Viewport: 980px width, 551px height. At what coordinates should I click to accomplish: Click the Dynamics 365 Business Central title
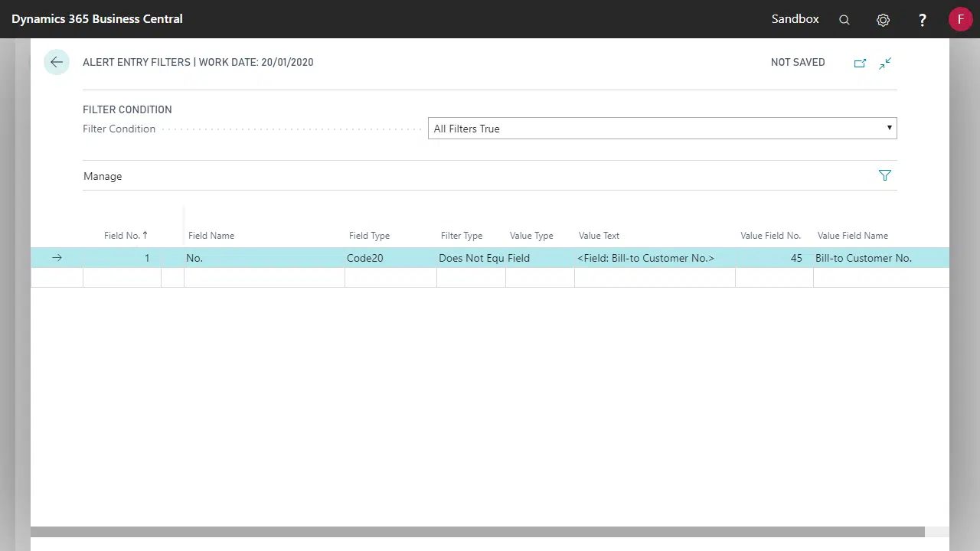(97, 19)
